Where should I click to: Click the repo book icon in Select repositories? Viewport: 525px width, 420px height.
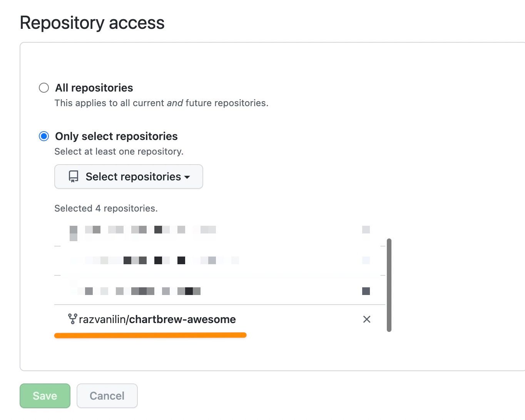73,177
